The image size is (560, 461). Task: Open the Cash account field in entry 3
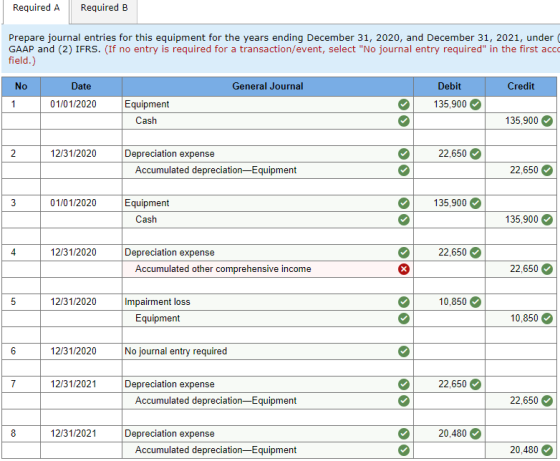click(268, 220)
